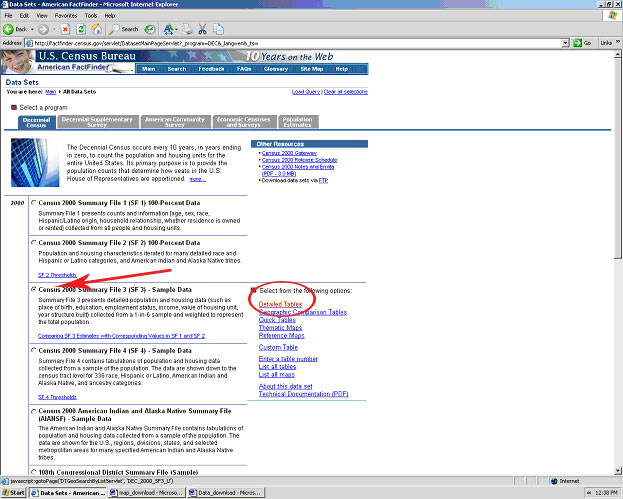Click the green Go button icon
623x499 pixels.
click(577, 43)
